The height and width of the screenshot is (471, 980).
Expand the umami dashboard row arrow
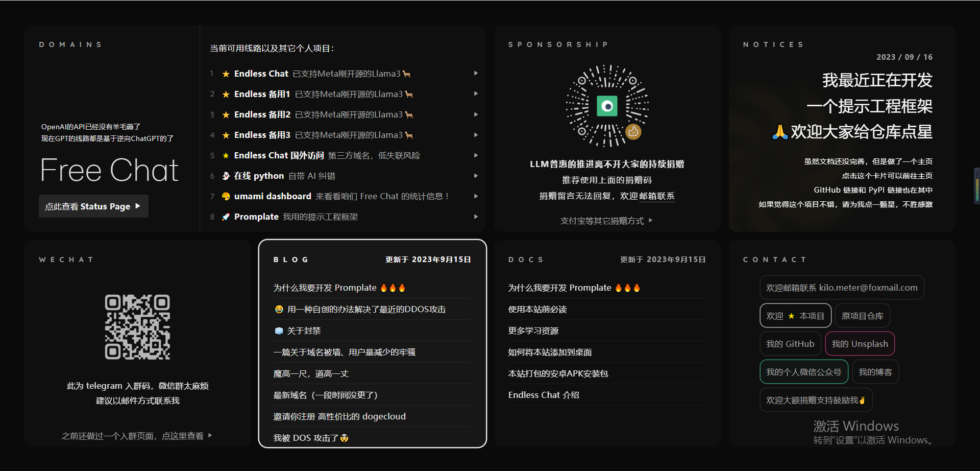click(x=476, y=196)
